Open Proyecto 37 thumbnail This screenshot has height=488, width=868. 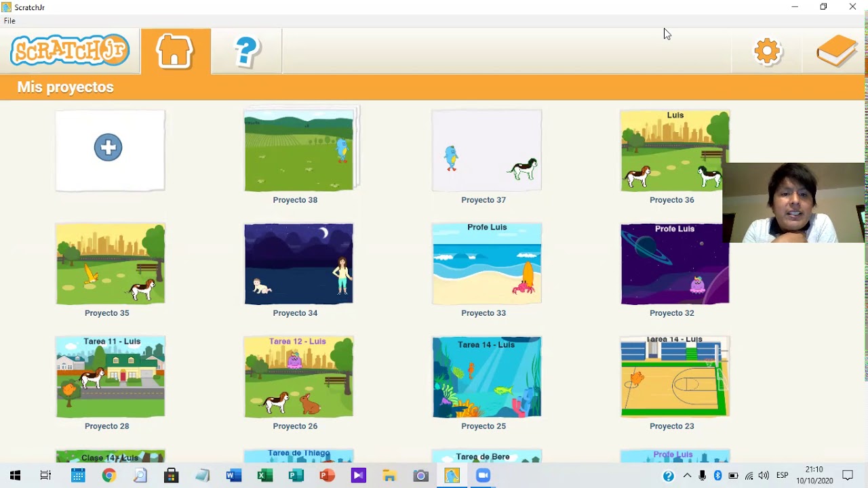[x=487, y=150]
